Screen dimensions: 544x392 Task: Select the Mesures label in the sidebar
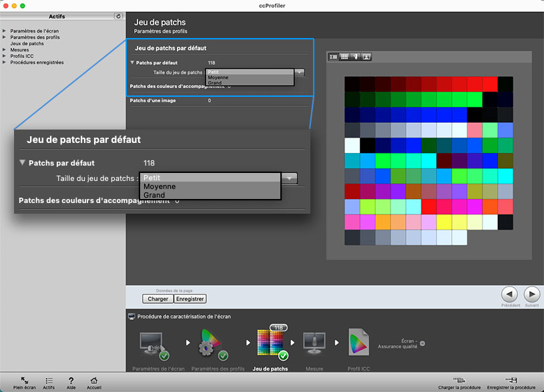(19, 49)
